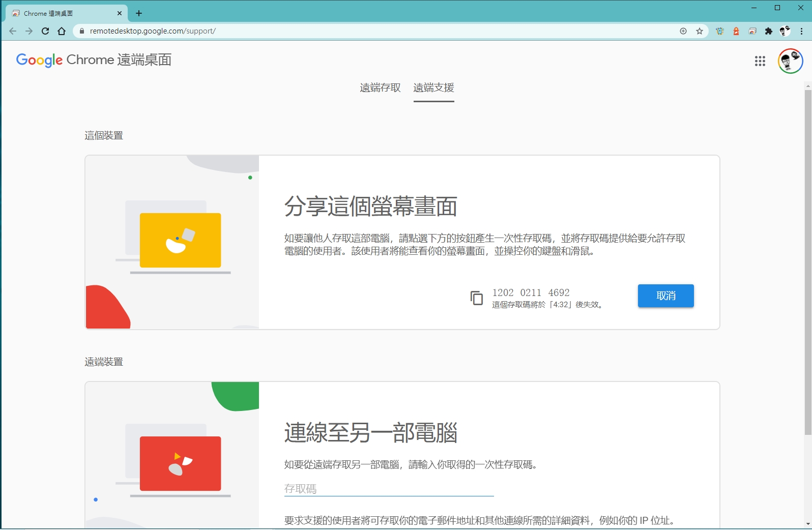The width and height of the screenshot is (812, 530).
Task: Click the yellow laptop share illustration
Action: 180,240
